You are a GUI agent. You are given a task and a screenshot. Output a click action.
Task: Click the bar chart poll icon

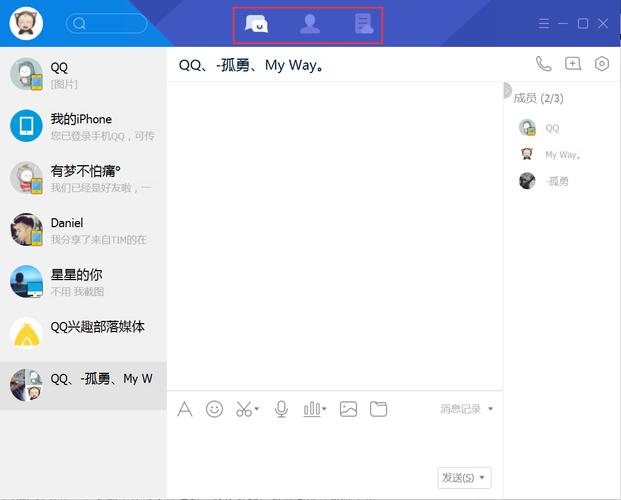point(312,409)
